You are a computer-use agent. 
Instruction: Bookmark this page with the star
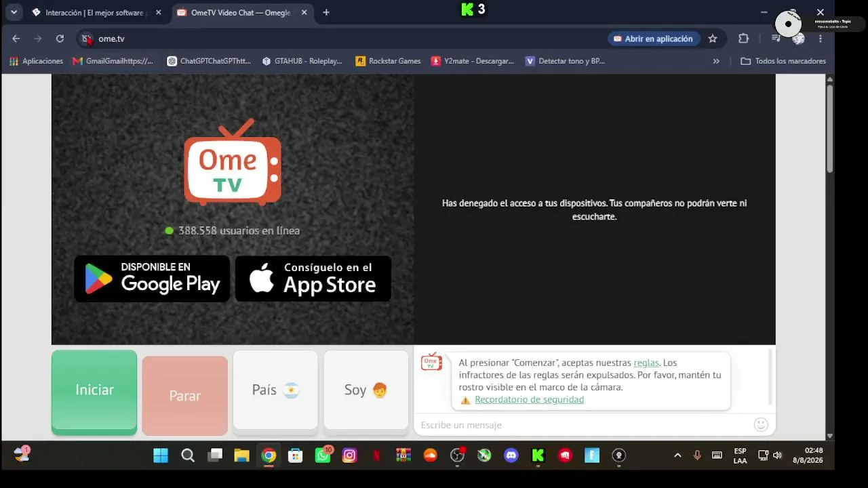coord(713,39)
